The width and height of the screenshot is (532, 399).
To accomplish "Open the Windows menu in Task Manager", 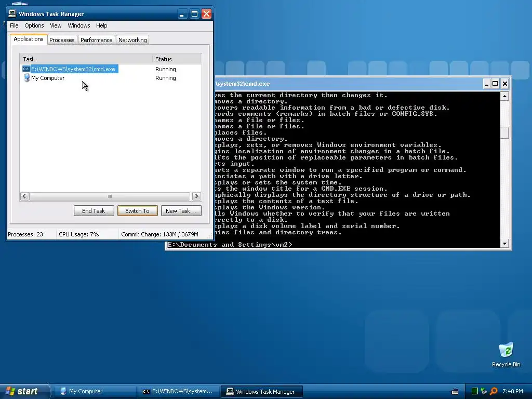I will pyautogui.click(x=79, y=25).
